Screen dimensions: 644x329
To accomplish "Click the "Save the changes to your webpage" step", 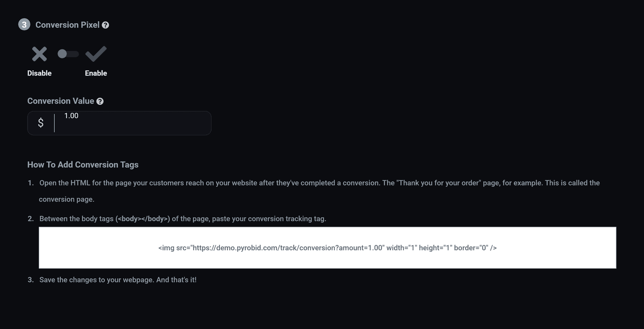I will pos(118,279).
